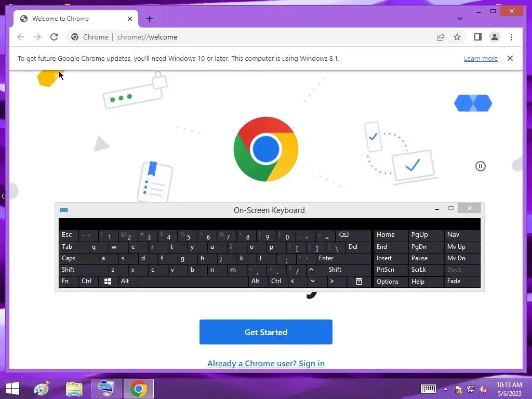Toggle the Fn key on keyboard
The image size is (532, 399).
pyautogui.click(x=69, y=281)
